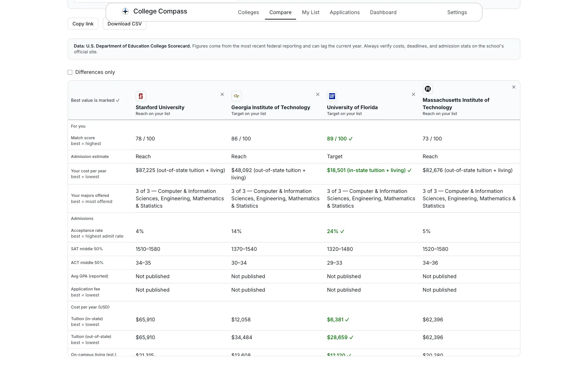Click the Best value is marked legend

(x=95, y=100)
